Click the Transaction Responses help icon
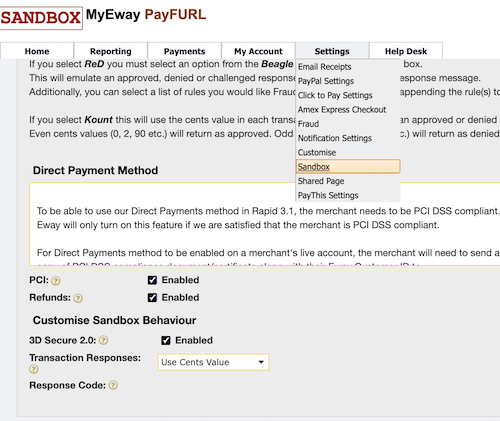This screenshot has height=421, width=500. tap(34, 369)
